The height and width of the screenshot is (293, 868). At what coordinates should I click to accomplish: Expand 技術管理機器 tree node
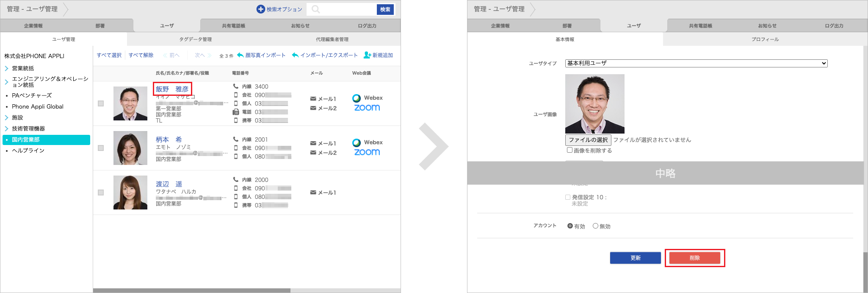click(x=6, y=128)
